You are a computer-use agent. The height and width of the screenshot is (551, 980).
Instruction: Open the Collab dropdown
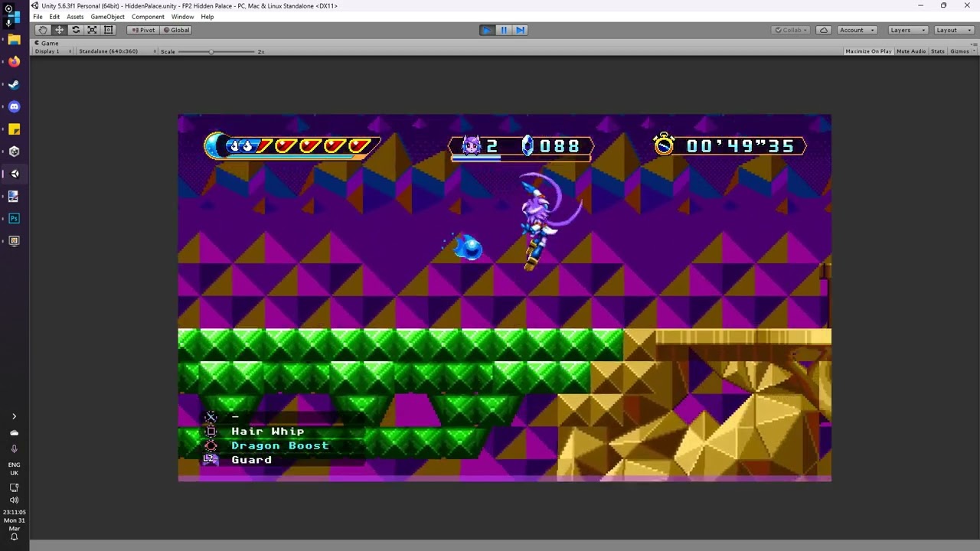tap(792, 30)
